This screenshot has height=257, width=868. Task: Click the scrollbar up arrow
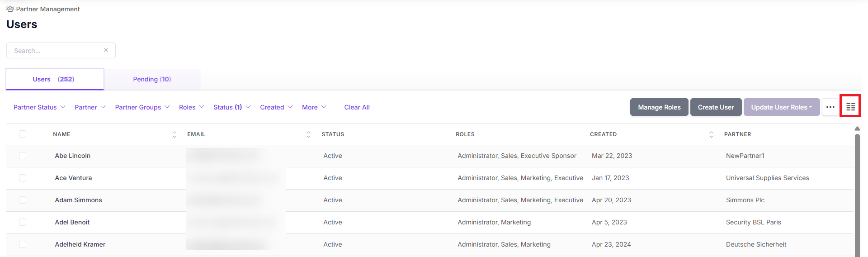[857, 128]
